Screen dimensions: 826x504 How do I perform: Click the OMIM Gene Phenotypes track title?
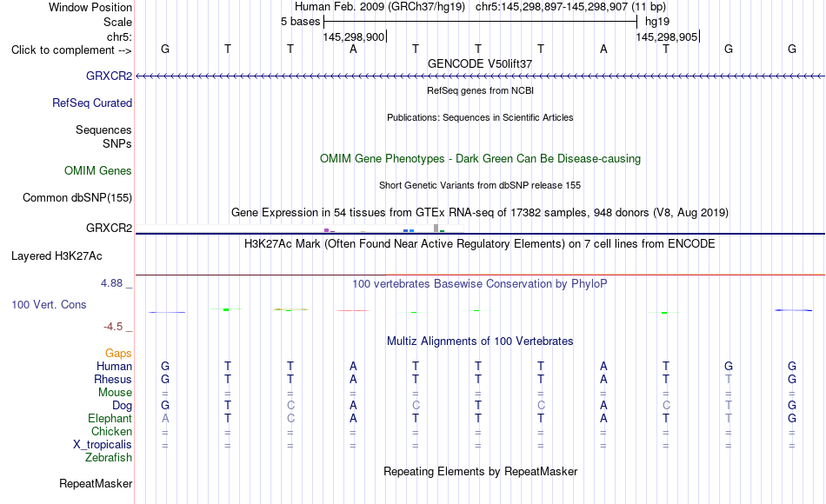(x=481, y=158)
